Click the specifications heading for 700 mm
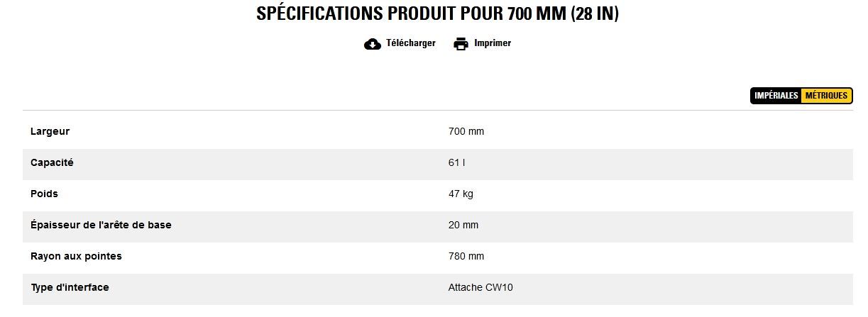This screenshot has height=317, width=868. 437,13
